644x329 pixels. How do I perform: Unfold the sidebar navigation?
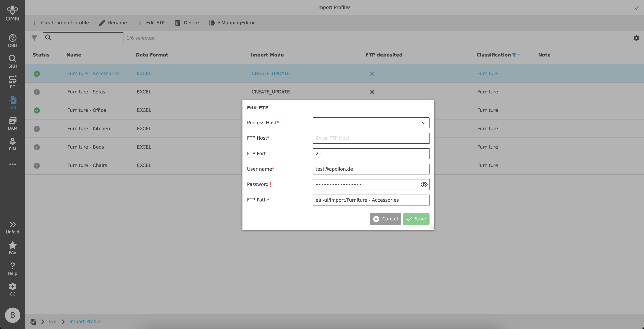coord(12,227)
